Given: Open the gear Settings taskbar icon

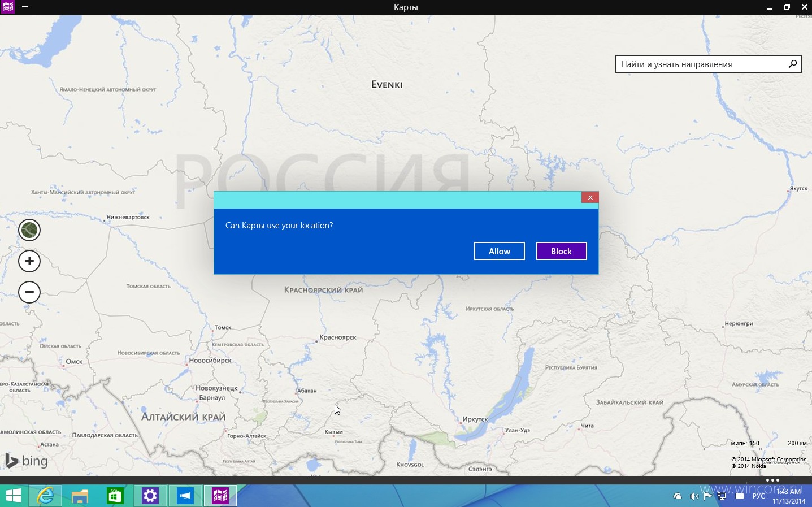Looking at the screenshot, I should point(150,496).
